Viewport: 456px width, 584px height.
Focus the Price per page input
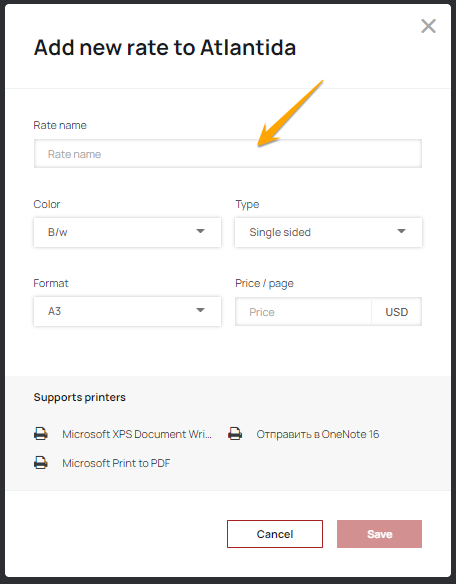click(303, 312)
